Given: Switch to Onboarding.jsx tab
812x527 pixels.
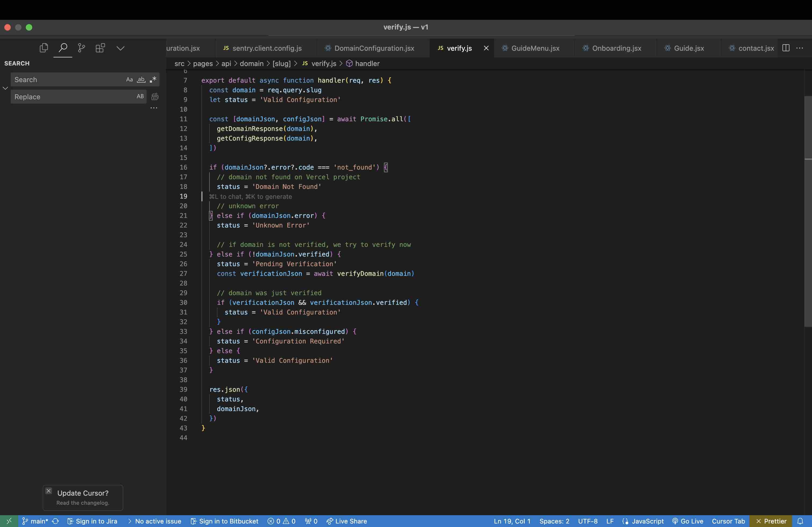Looking at the screenshot, I should (x=616, y=48).
